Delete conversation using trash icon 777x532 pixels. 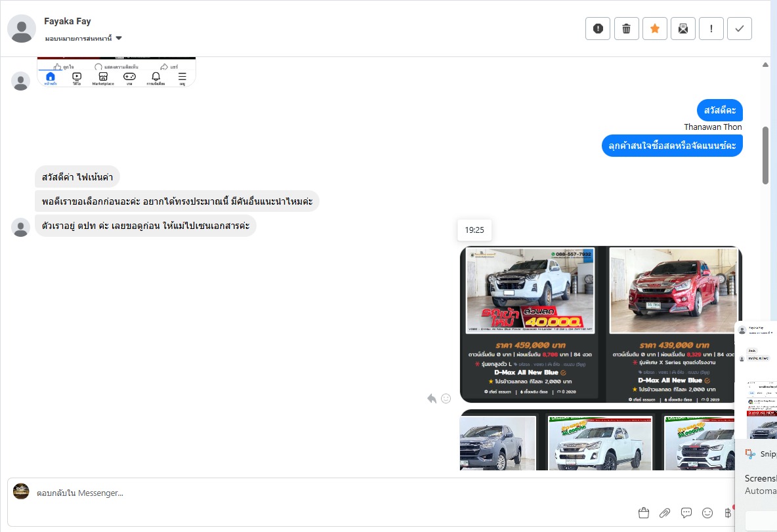coord(626,28)
